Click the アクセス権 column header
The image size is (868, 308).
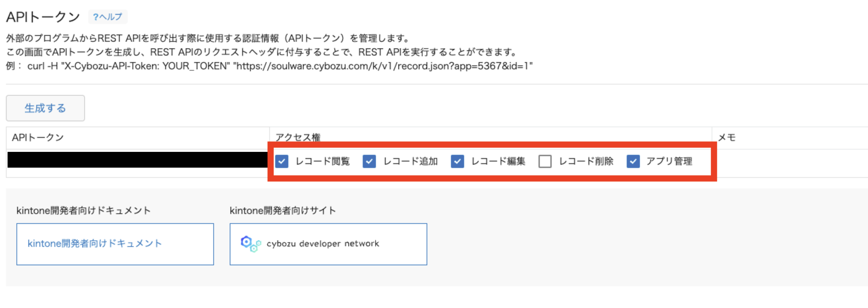[x=298, y=136]
